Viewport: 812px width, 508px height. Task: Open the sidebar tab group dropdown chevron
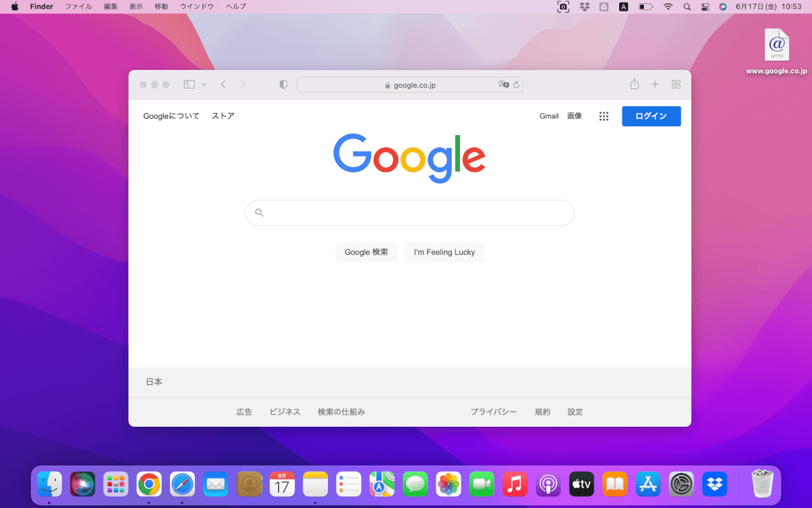click(204, 84)
